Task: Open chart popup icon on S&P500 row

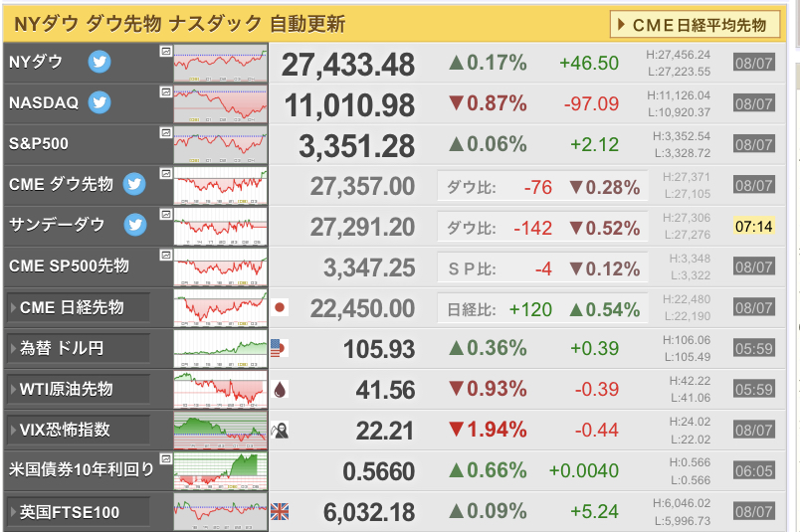Action: (166, 132)
